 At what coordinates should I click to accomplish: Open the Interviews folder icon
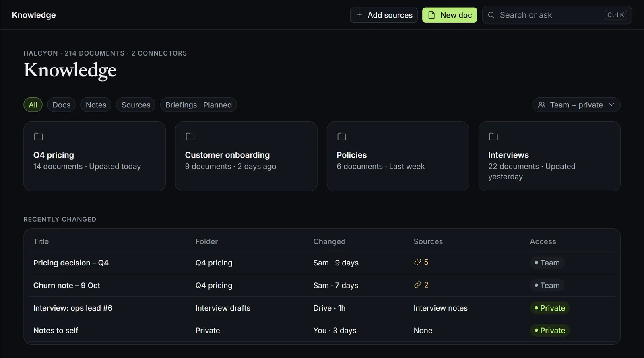pos(493,137)
